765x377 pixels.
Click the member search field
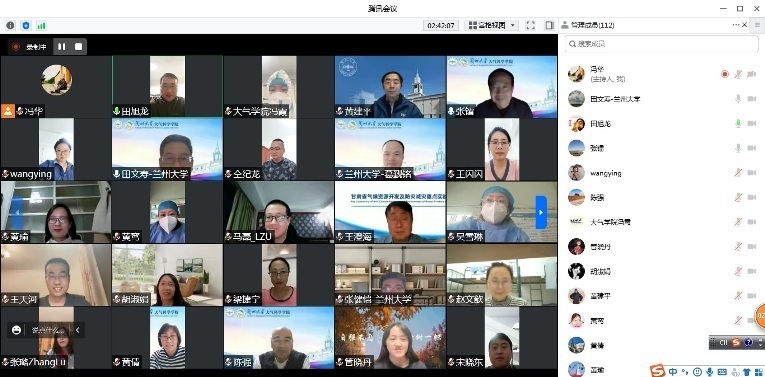(662, 44)
